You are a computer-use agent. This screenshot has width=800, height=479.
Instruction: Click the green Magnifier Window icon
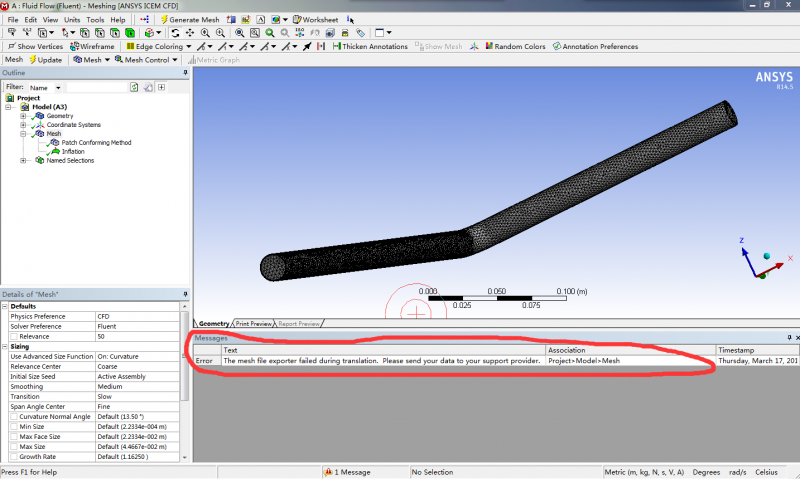pos(270,33)
